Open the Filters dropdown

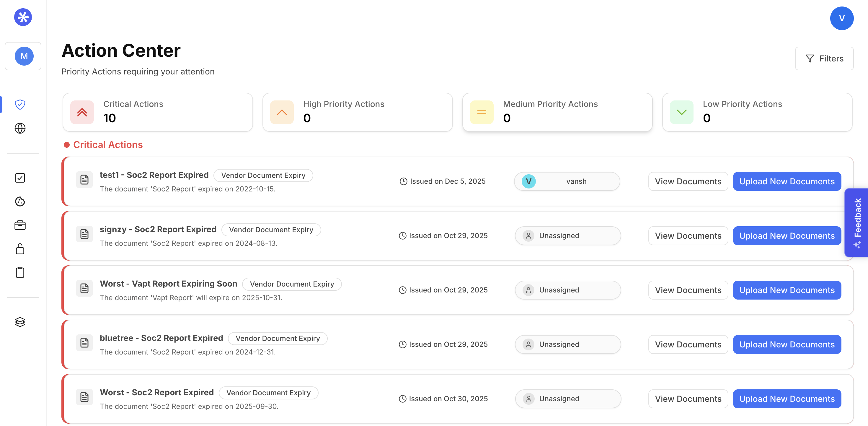(x=824, y=58)
